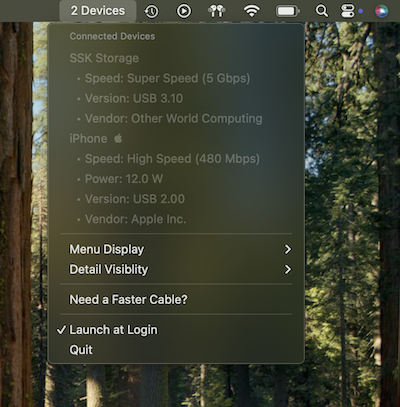Click the iPhone device name

point(88,139)
